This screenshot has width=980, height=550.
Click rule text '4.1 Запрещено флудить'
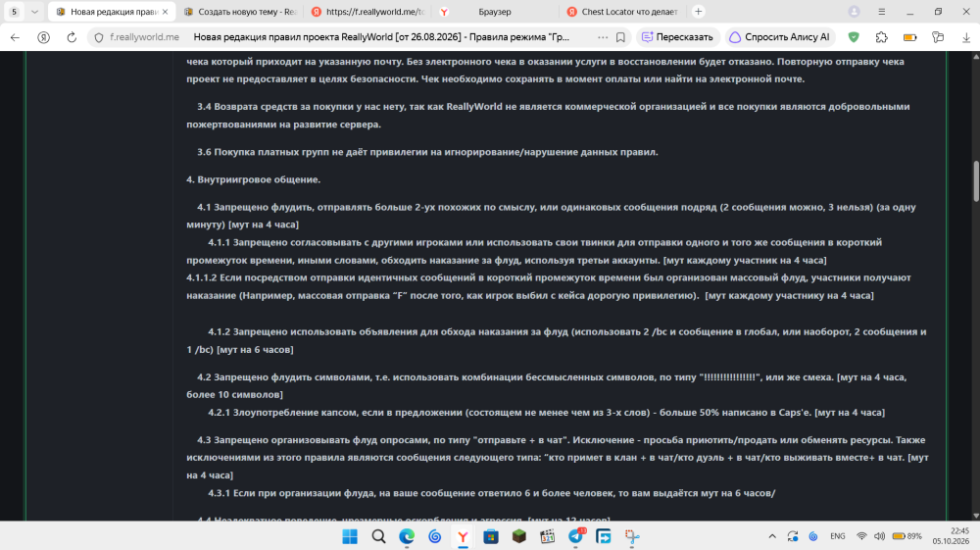tap(551, 216)
